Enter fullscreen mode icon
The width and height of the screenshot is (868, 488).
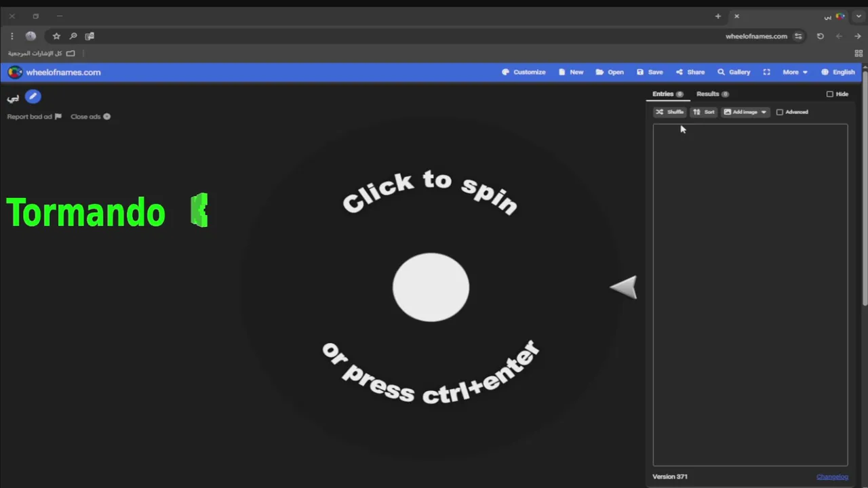click(x=766, y=72)
